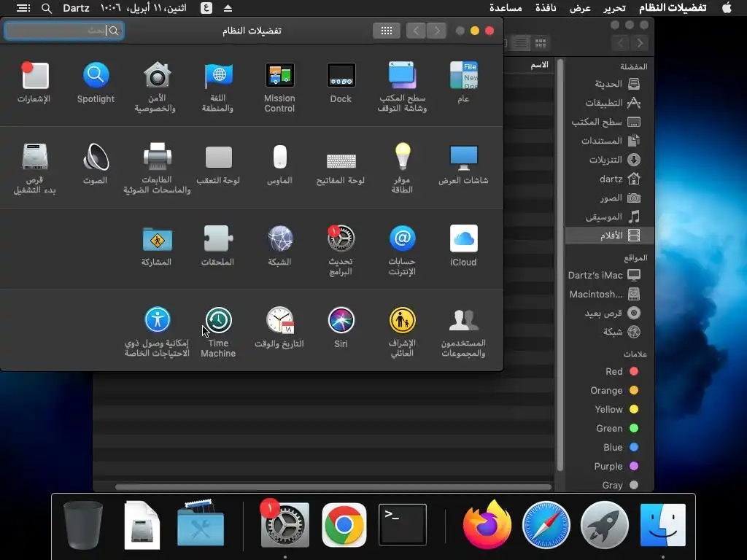Select التطبيقات (Applications) in Finder sidebar

click(610, 103)
